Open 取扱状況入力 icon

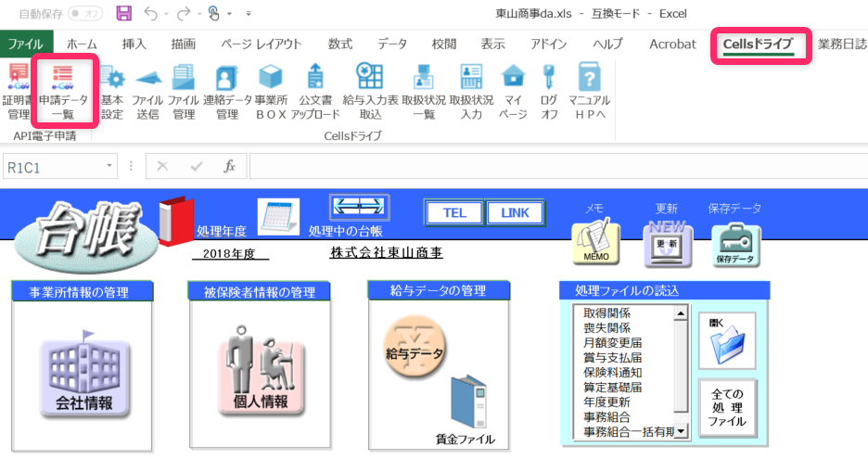pos(471,92)
